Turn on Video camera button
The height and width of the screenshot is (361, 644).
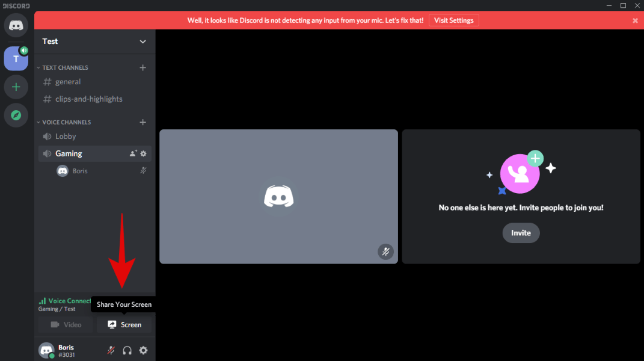pos(66,325)
